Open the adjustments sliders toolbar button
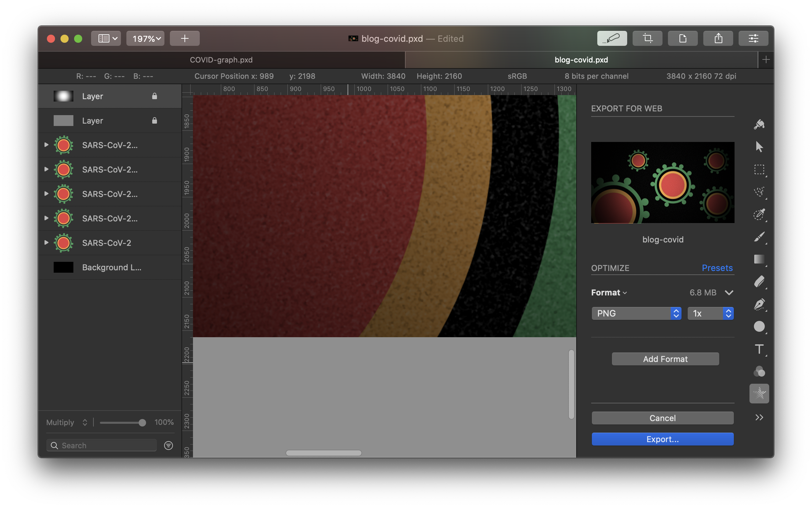Viewport: 812px width, 508px height. point(753,38)
